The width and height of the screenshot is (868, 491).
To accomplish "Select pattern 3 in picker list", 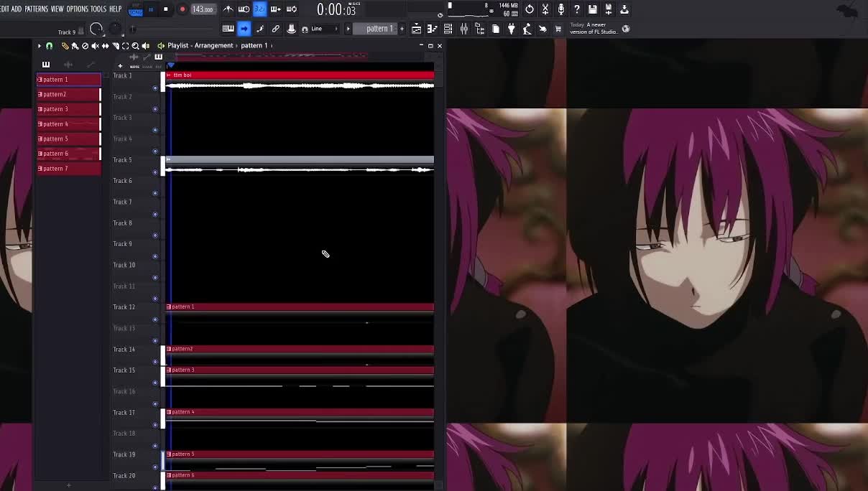I will pos(69,109).
